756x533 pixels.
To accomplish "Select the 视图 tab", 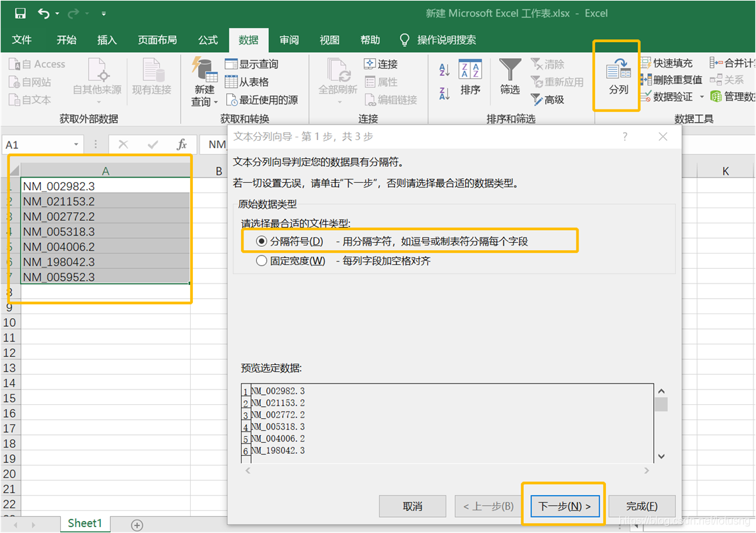I will point(330,40).
